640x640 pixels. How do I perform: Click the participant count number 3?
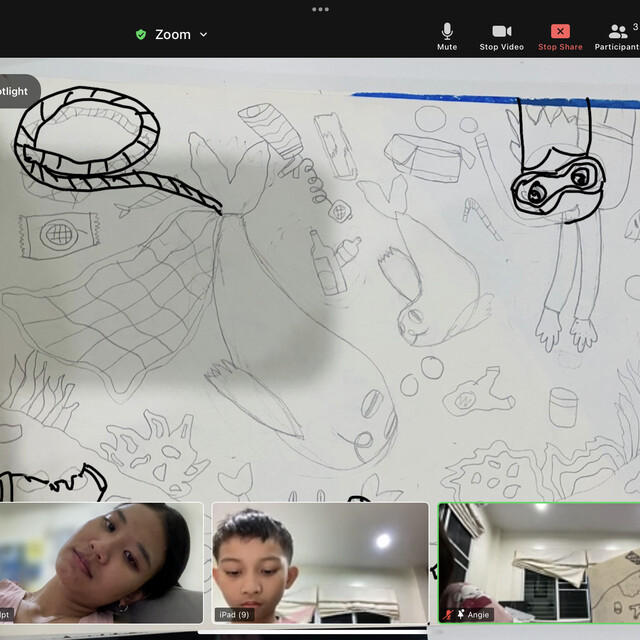pos(635,27)
